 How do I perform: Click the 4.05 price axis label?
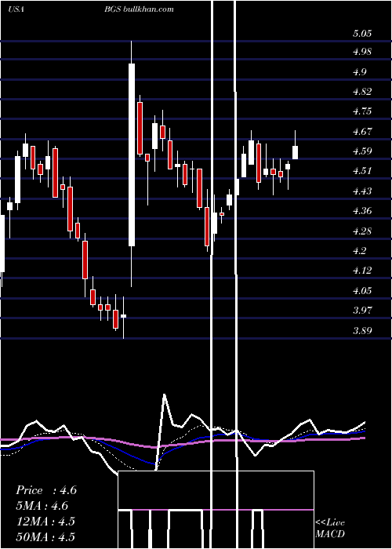coord(362,291)
